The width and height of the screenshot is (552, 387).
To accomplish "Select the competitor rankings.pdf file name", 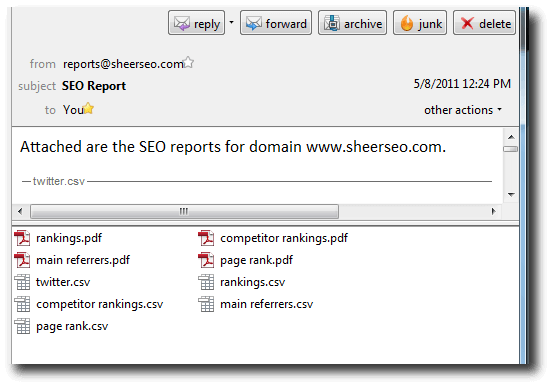I will pos(284,238).
